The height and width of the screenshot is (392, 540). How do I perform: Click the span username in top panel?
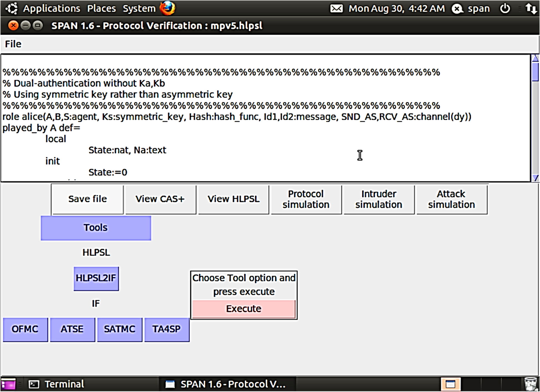pyautogui.click(x=479, y=9)
